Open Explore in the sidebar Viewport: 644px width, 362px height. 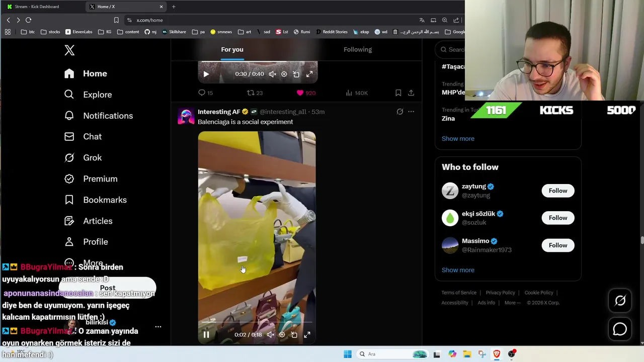88,95
